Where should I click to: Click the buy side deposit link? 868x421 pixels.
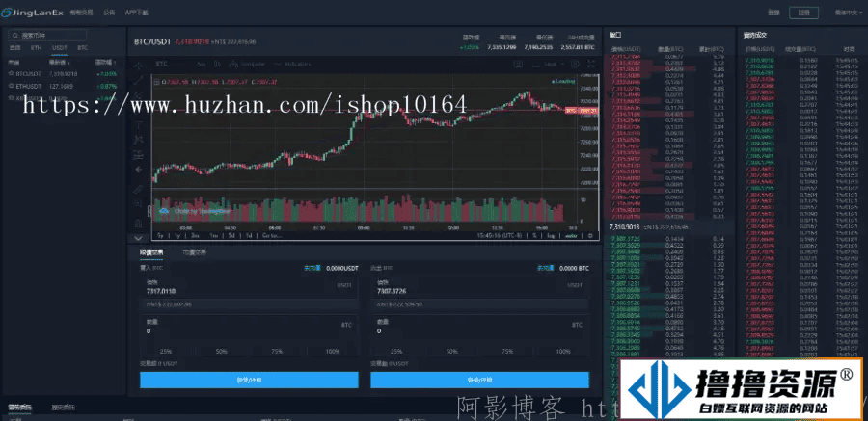(x=312, y=268)
